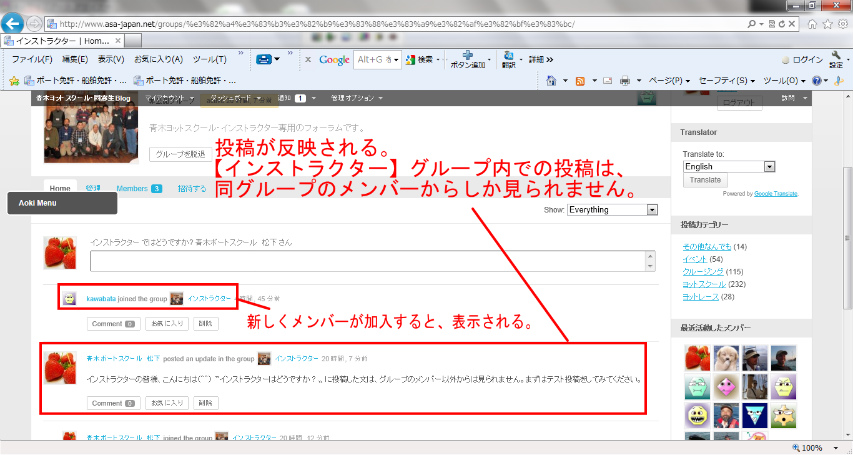Click the browser Forward arrow button
The height and width of the screenshot is (455, 853).
[x=34, y=24]
